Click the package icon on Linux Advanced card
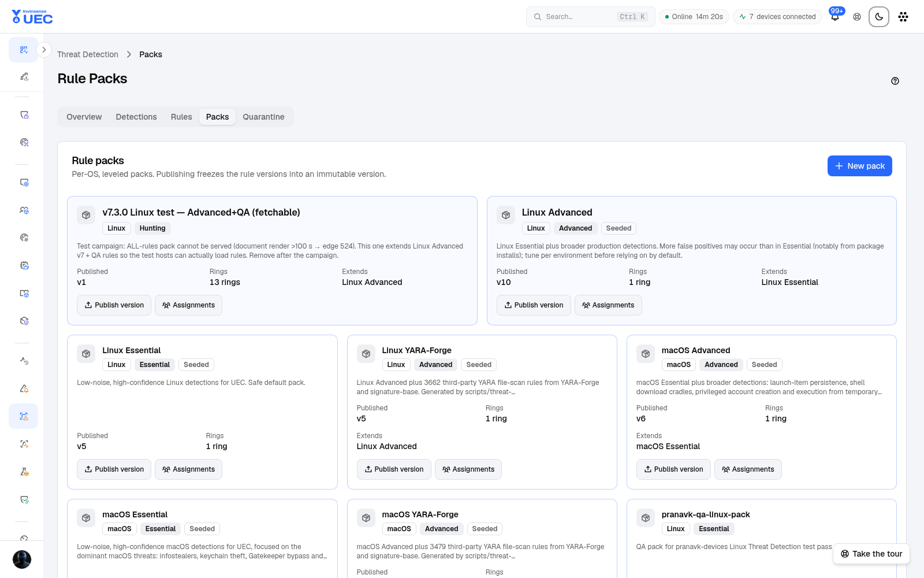This screenshot has width=924, height=578. (x=506, y=215)
